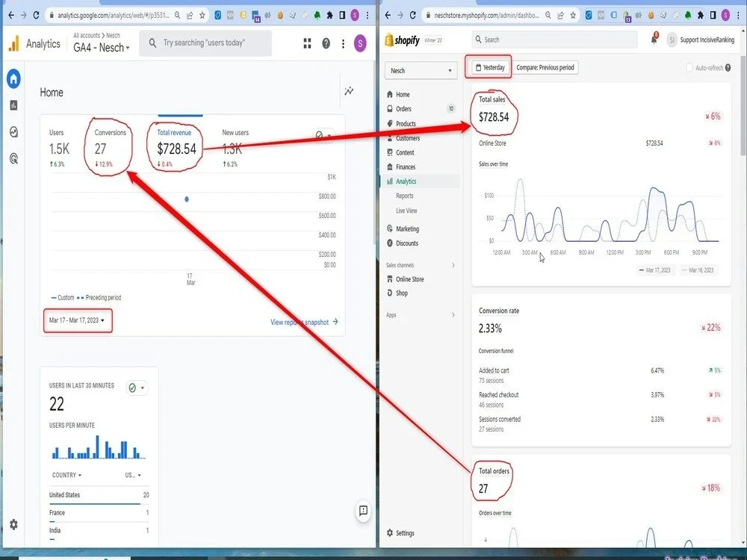The width and height of the screenshot is (747, 560).
Task: Open Google apps grid icon in Analytics
Action: pos(307,43)
